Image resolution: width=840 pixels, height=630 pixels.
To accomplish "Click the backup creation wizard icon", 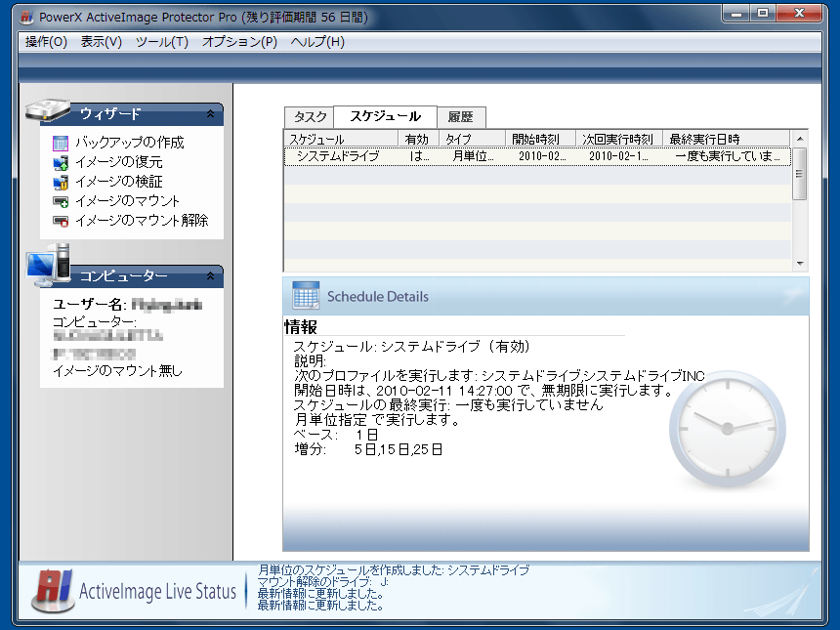I will tap(61, 143).
